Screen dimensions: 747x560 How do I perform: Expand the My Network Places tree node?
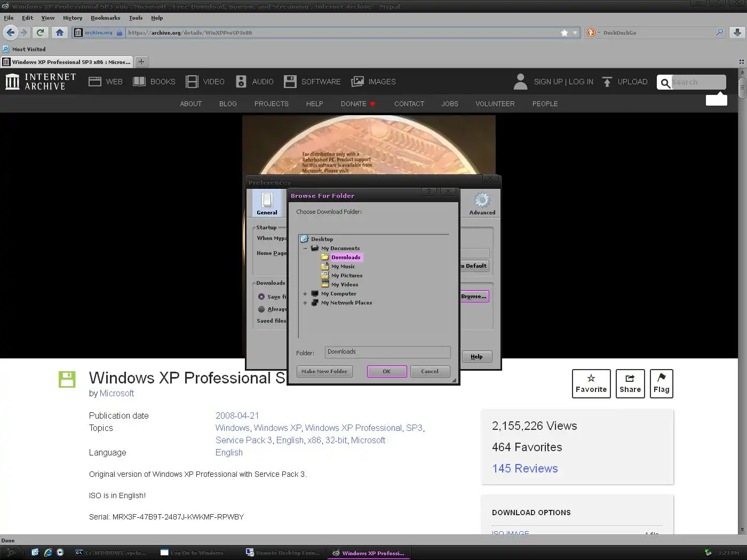pyautogui.click(x=305, y=303)
